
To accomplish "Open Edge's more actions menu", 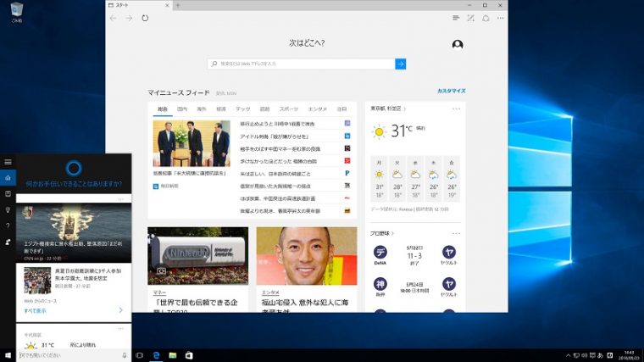I will tap(500, 18).
